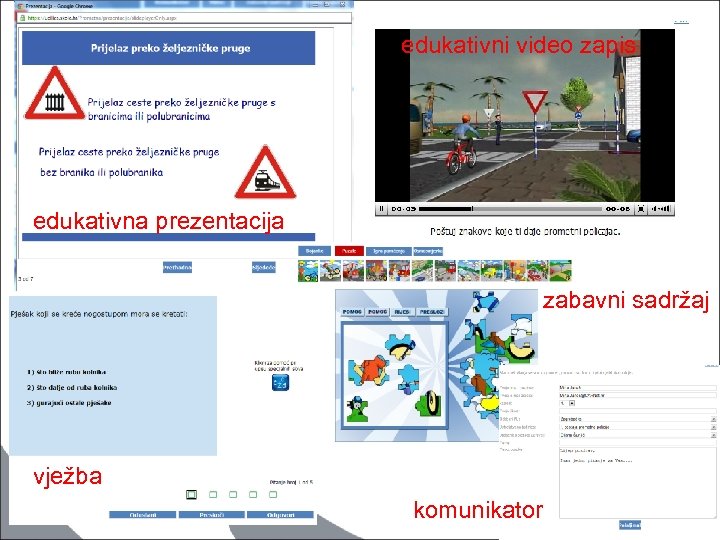720x540 pixels.
Task: Toggle video fullscreen icon
Action: pos(641,209)
